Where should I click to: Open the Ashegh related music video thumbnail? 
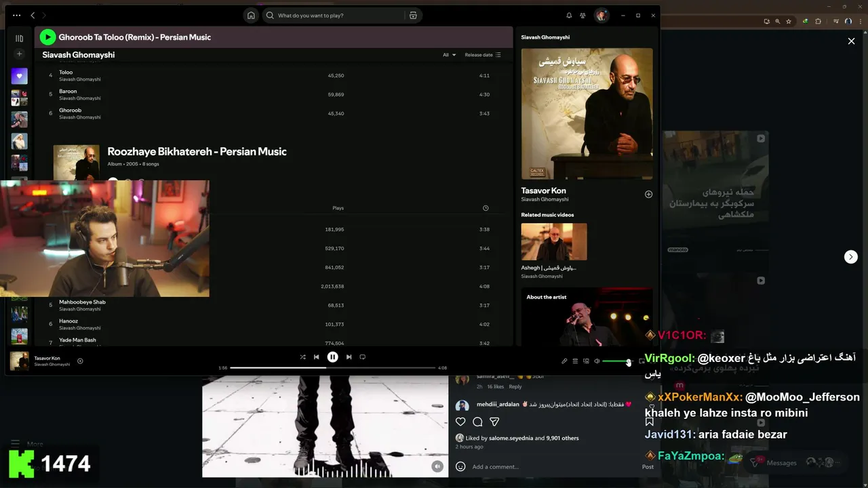[x=554, y=241]
